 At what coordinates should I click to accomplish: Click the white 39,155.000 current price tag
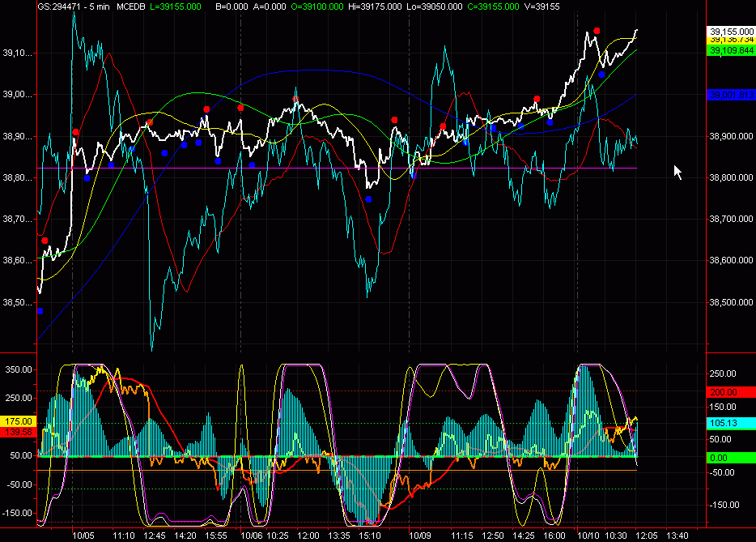coord(731,32)
